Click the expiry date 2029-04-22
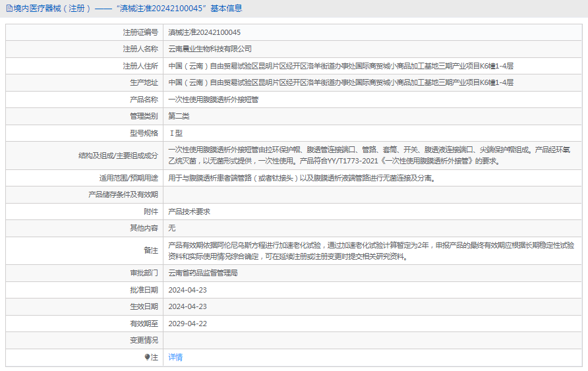This screenshot has width=588, height=371. click(187, 324)
